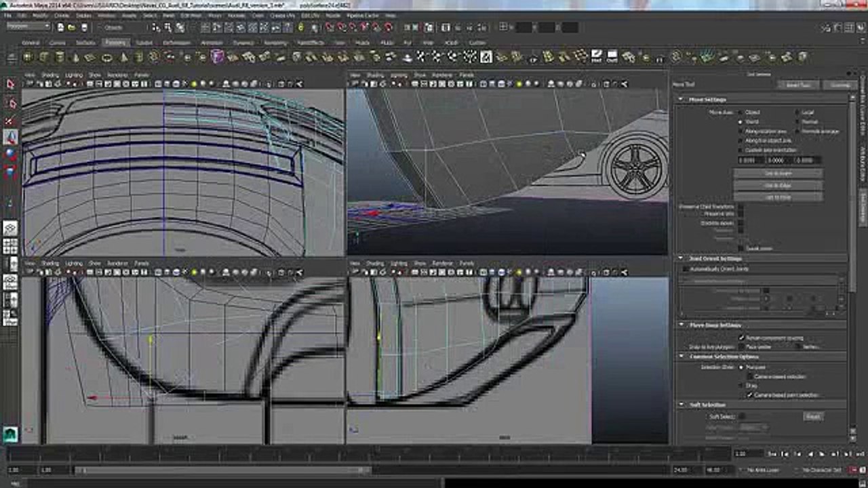
Task: Open Shading menu in top-left viewport
Action: (50, 75)
